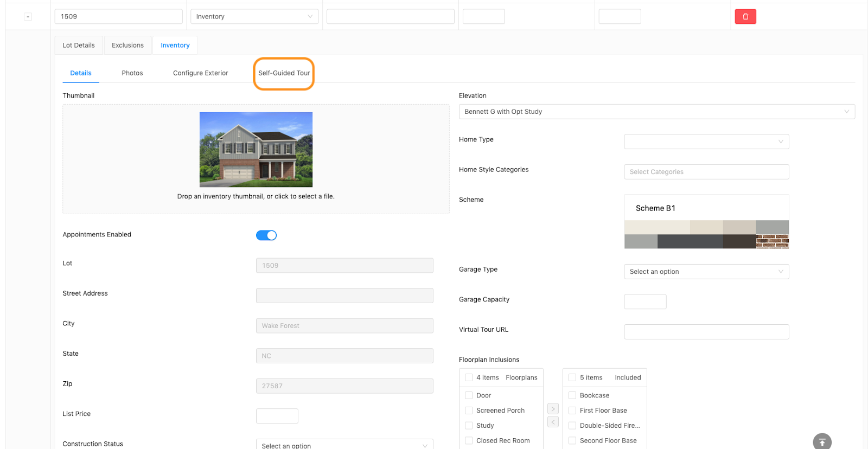Check the Second Floor Base checkbox

click(572, 441)
